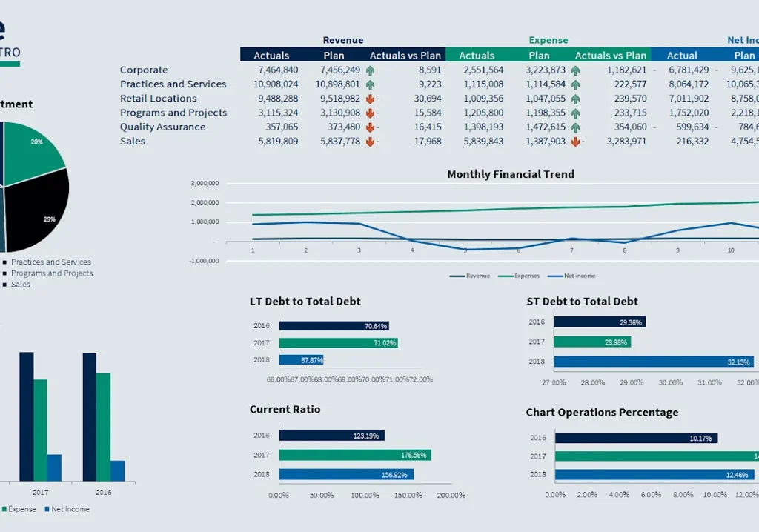Select Practices and Services revenue green up arrow
759x532 pixels.
tap(370, 84)
